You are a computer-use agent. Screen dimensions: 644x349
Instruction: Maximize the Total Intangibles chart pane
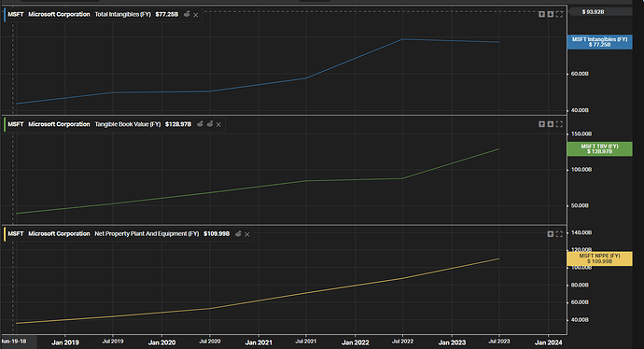[x=559, y=14]
